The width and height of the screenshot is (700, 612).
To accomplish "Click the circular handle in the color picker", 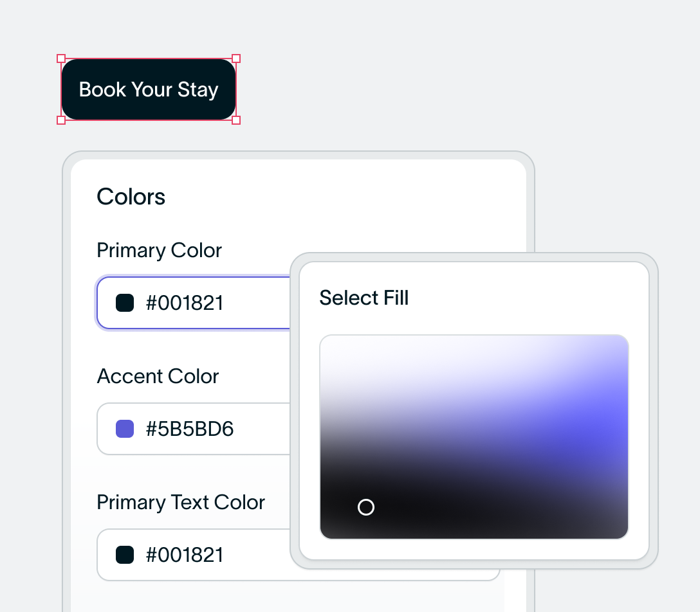I will (x=366, y=507).
